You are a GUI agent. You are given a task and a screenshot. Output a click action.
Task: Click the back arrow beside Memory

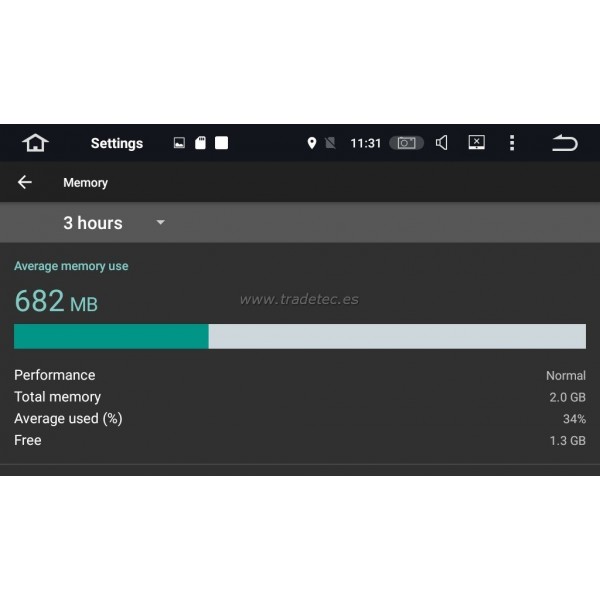(25, 182)
